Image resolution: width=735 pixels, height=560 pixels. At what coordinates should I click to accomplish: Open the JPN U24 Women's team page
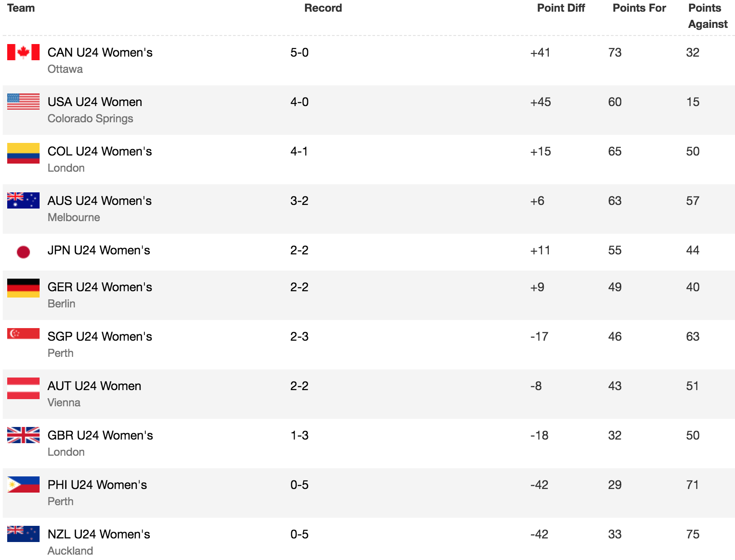[x=99, y=250]
